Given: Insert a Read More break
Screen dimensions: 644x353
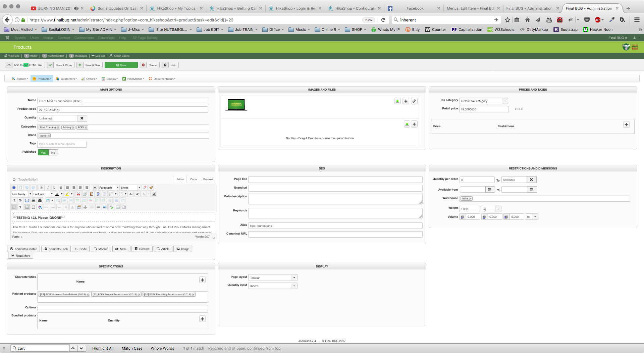Looking at the screenshot, I should (x=20, y=256).
